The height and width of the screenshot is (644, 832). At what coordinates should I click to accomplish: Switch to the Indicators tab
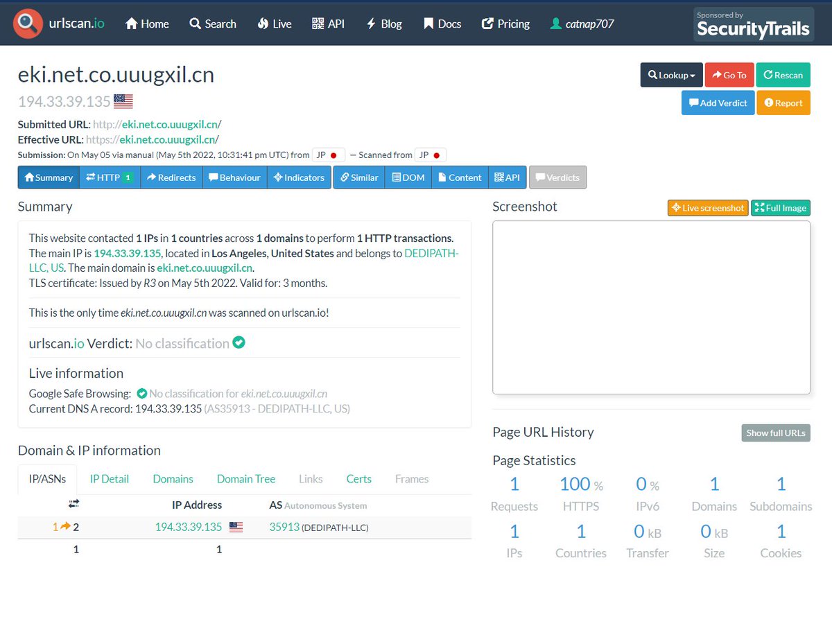click(299, 177)
